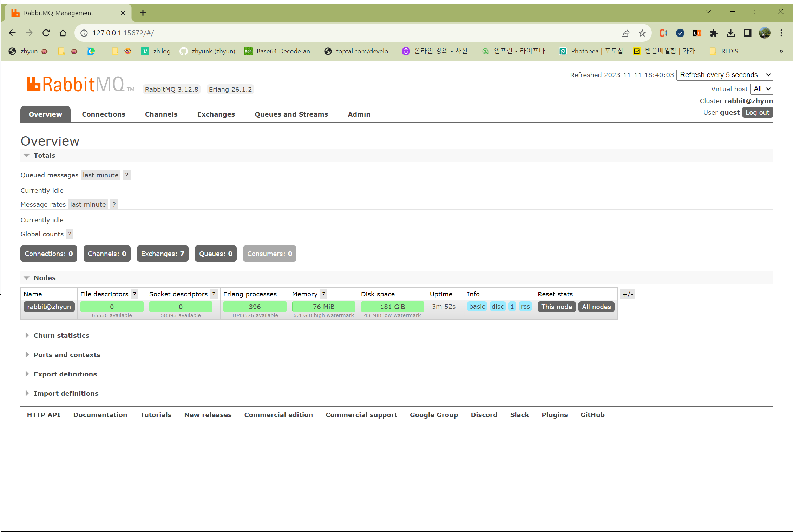The height and width of the screenshot is (532, 793).
Task: Open the Base64 Decode bookmark
Action: [280, 51]
